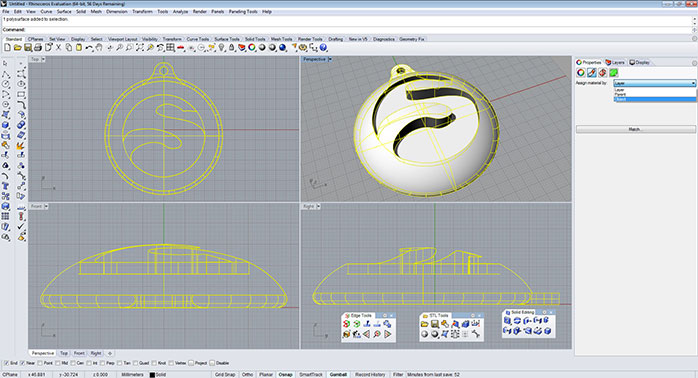The image size is (698, 378).
Task: Switch to the Layers panel tab
Action: [x=615, y=62]
